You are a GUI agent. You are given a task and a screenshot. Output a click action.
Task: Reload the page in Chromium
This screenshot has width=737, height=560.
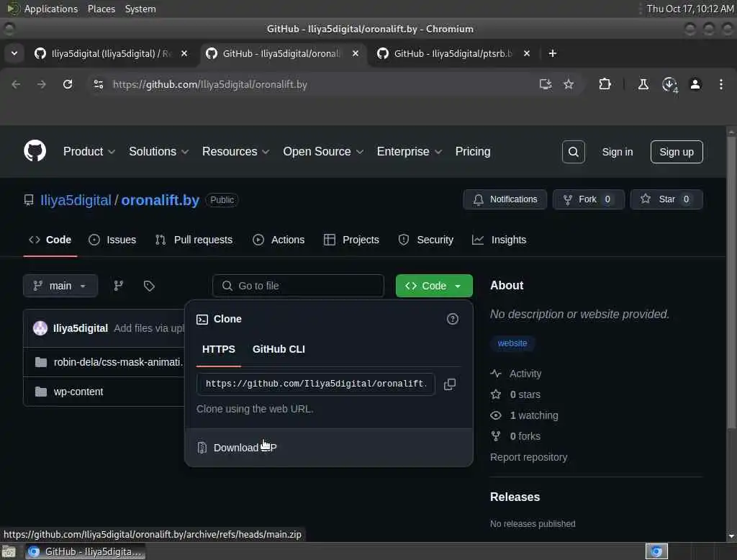[x=68, y=84]
